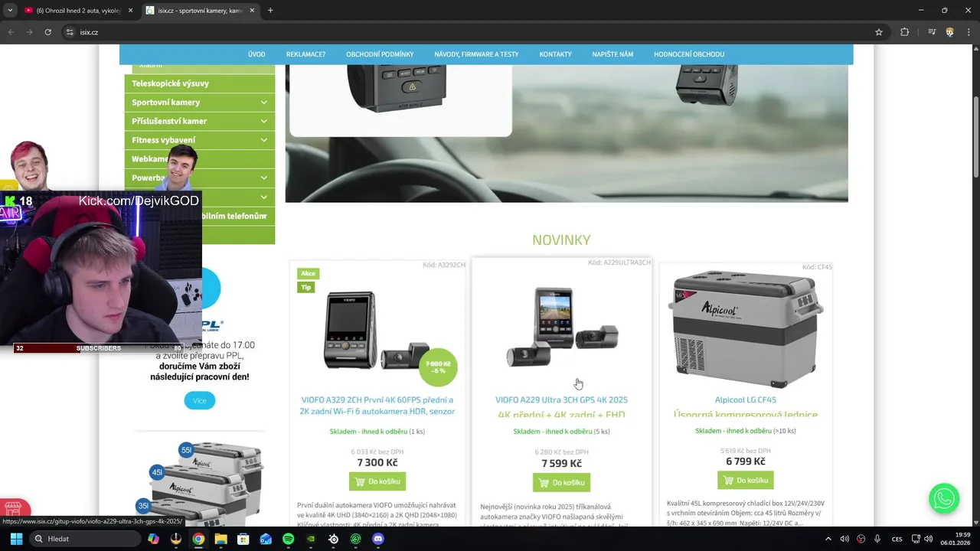Reload the isix.cz page
The width and height of the screenshot is (980, 551).
47,32
